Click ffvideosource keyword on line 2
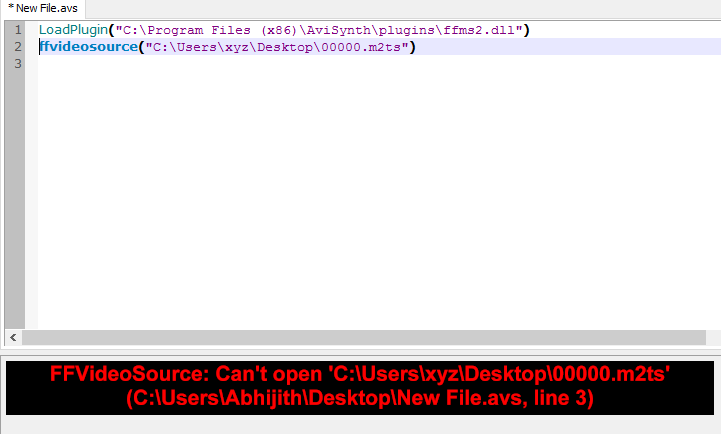 point(88,47)
